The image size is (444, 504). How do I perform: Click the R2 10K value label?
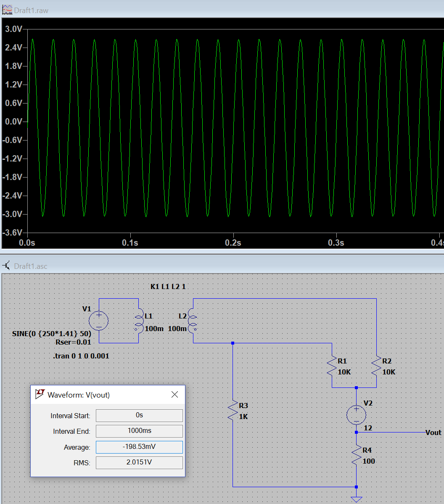pyautogui.click(x=389, y=372)
